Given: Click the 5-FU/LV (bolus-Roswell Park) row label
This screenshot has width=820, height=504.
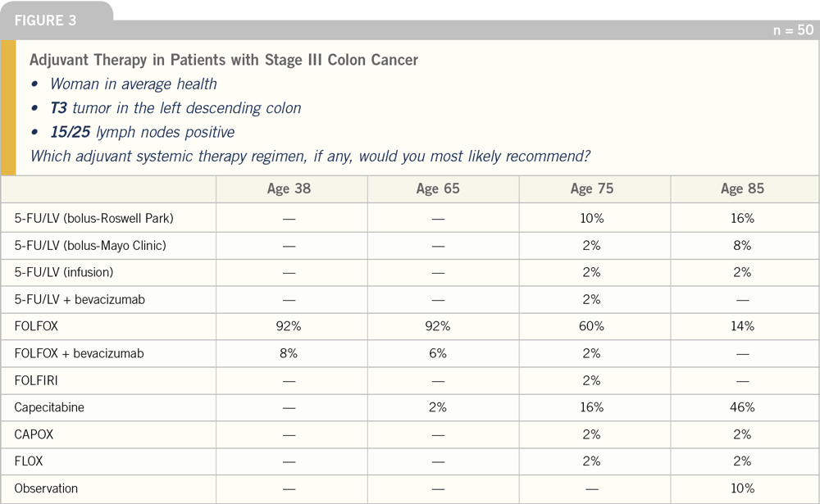Looking at the screenshot, I should click(x=93, y=218).
